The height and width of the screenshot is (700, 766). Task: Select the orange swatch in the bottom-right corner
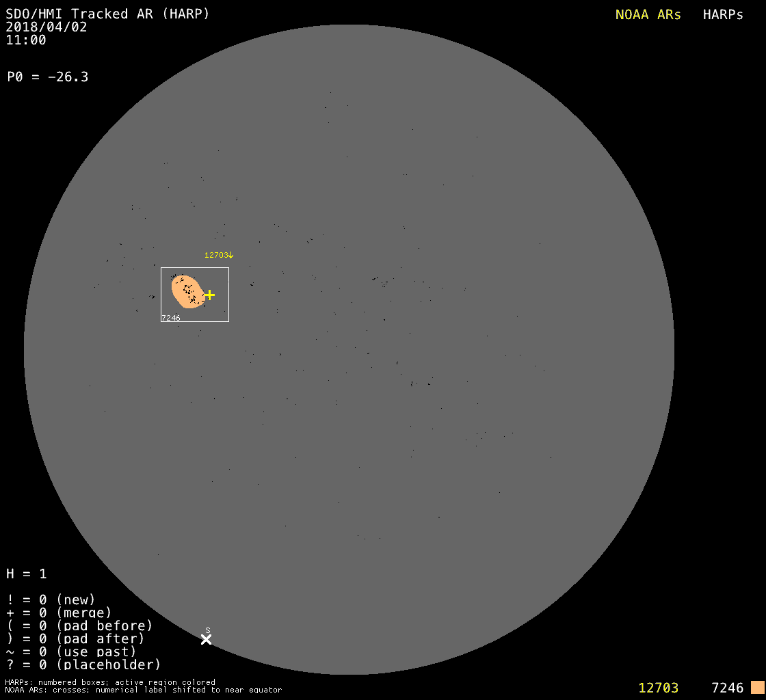(757, 687)
